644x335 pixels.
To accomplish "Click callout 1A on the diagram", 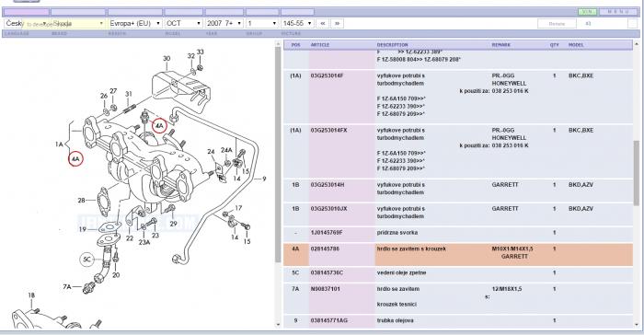I will coord(59,144).
